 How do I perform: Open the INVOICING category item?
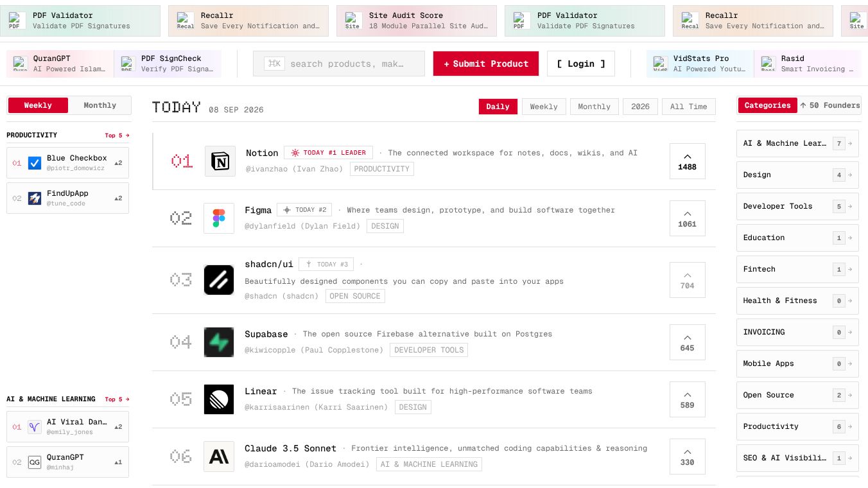click(797, 332)
